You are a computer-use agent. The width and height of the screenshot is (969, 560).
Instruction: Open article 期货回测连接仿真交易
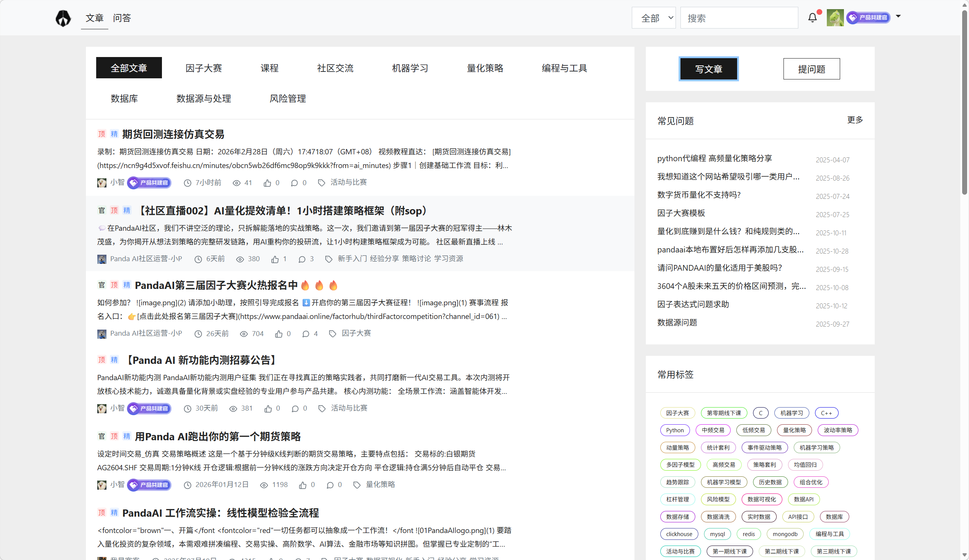(173, 134)
